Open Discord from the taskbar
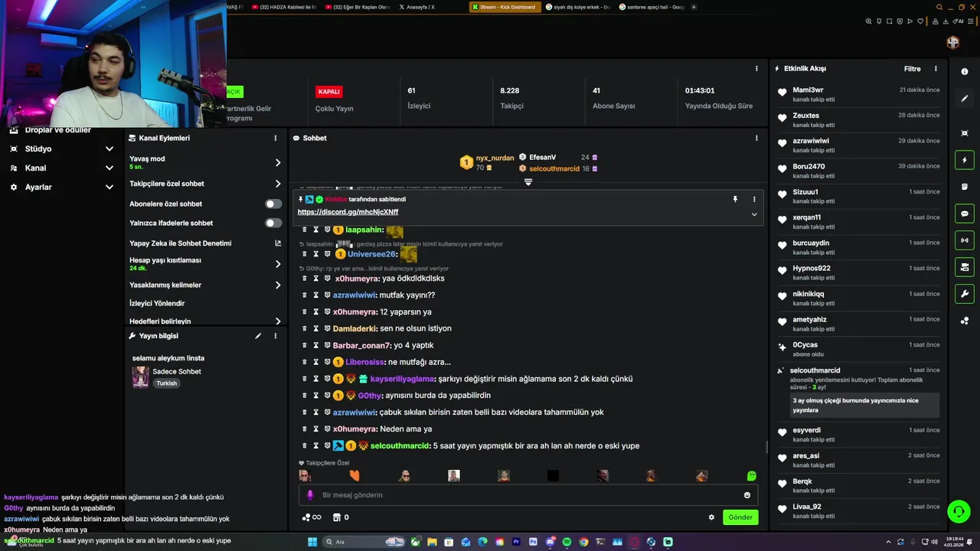This screenshot has height=551, width=980. tap(550, 542)
